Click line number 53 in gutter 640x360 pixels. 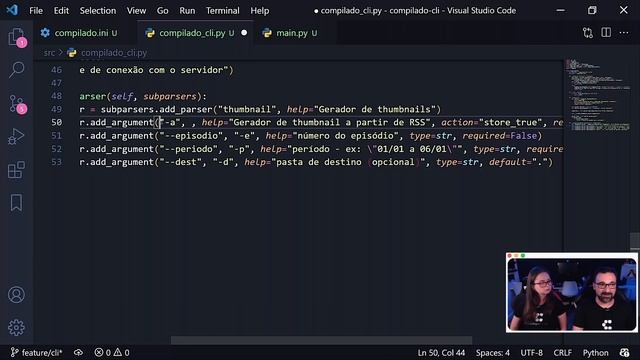[57, 162]
